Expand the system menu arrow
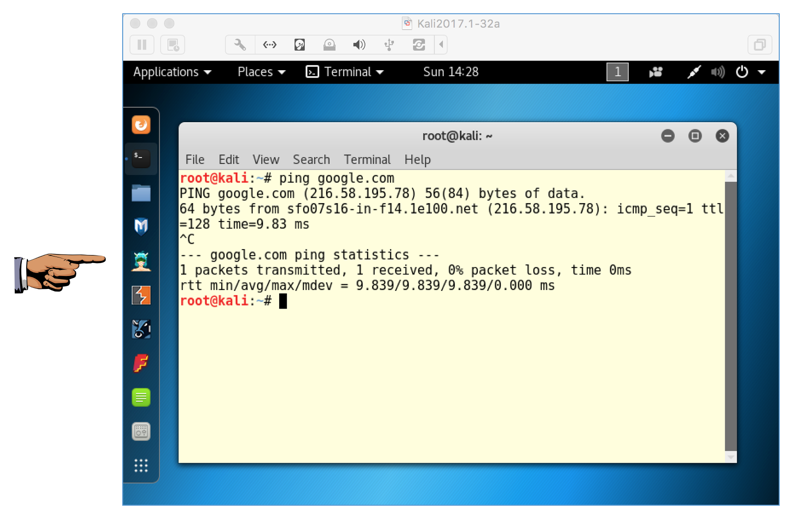 [762, 72]
